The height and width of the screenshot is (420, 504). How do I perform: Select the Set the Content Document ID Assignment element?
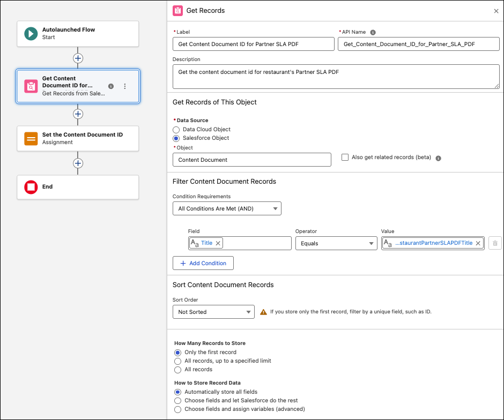pos(78,138)
